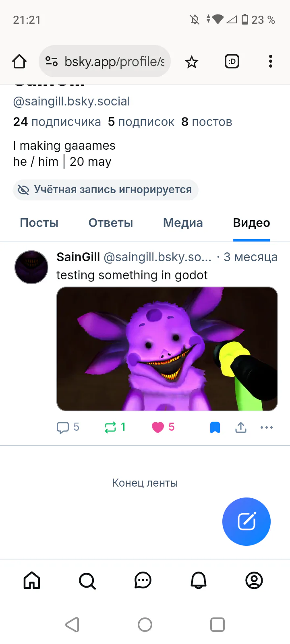Open the post's three-dot options menu
The image size is (290, 644).
coord(267,427)
